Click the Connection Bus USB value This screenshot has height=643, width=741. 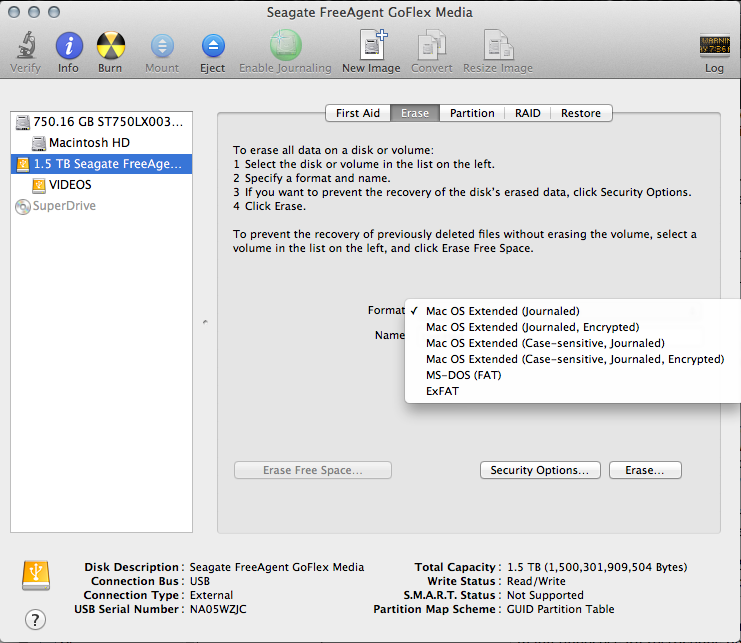tap(200, 581)
